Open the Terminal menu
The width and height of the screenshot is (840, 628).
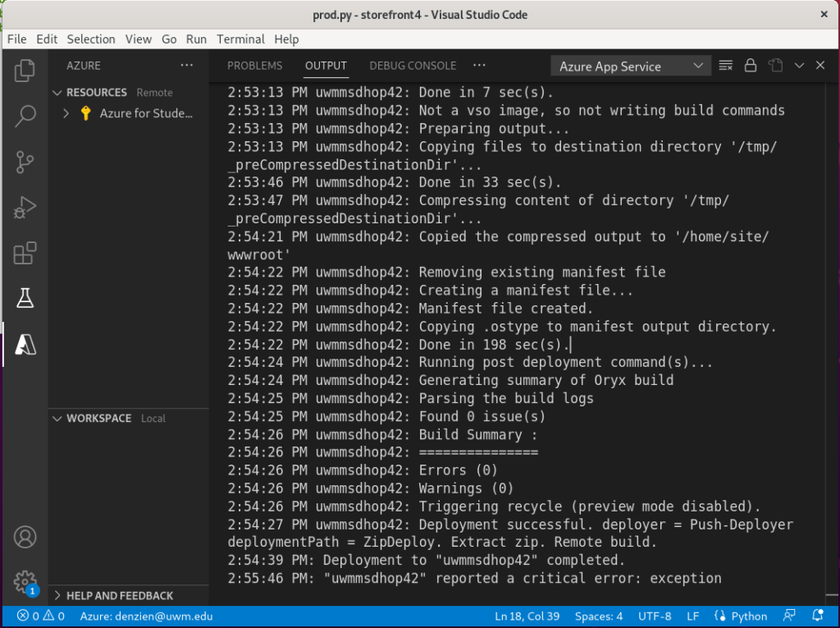[240, 39]
